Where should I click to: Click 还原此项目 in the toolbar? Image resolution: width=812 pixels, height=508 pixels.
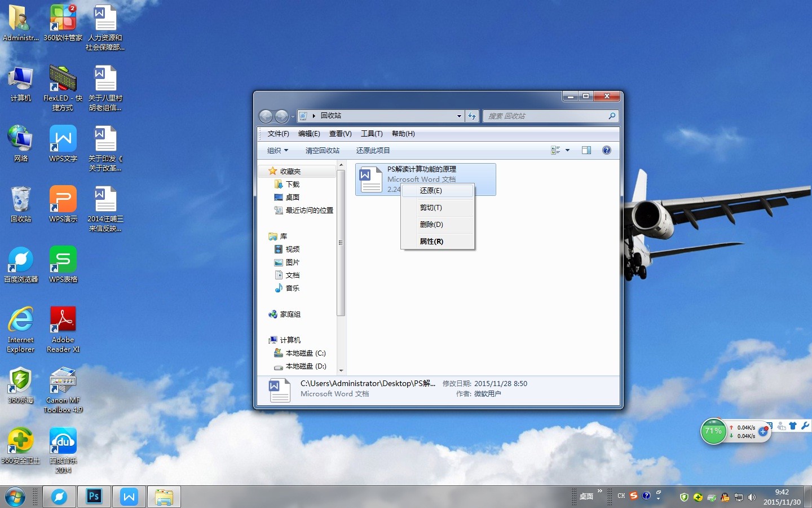(373, 151)
